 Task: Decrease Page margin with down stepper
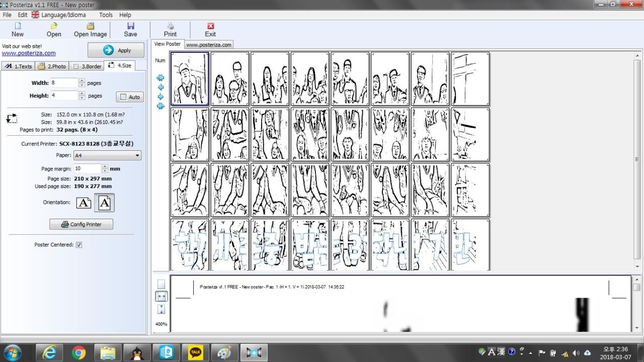pyautogui.click(x=105, y=171)
